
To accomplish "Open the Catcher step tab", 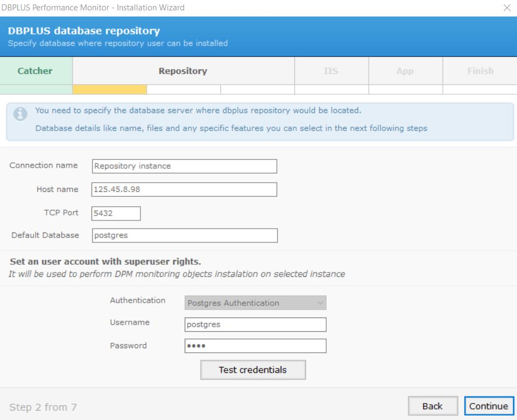I will point(36,71).
